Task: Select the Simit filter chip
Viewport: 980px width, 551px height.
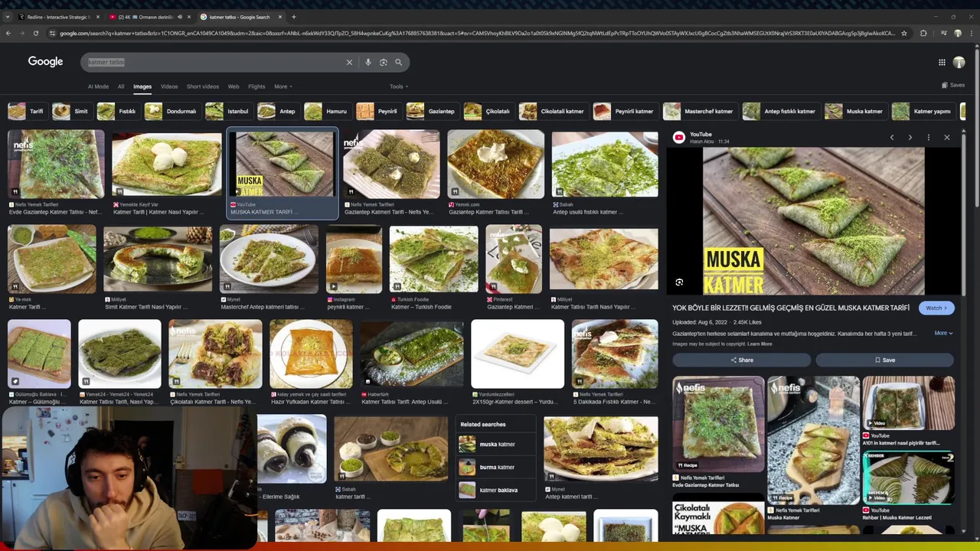Action: click(x=71, y=111)
